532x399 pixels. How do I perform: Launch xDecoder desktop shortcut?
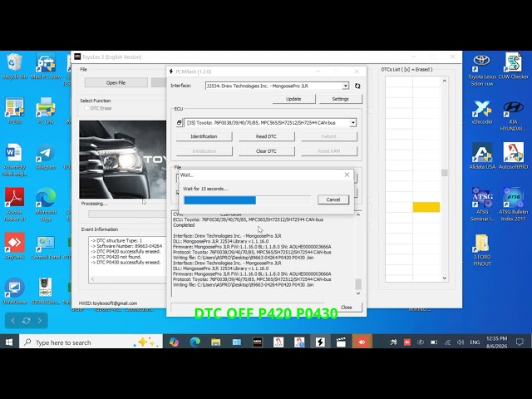click(482, 112)
